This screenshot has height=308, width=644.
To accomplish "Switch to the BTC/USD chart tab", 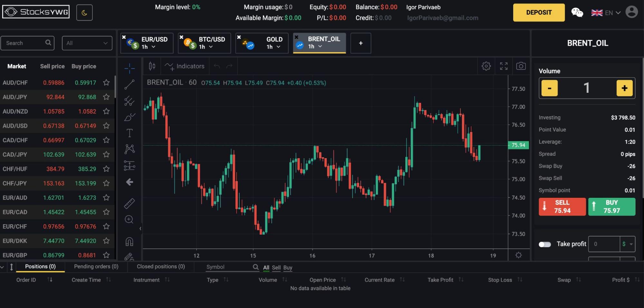I will (204, 43).
